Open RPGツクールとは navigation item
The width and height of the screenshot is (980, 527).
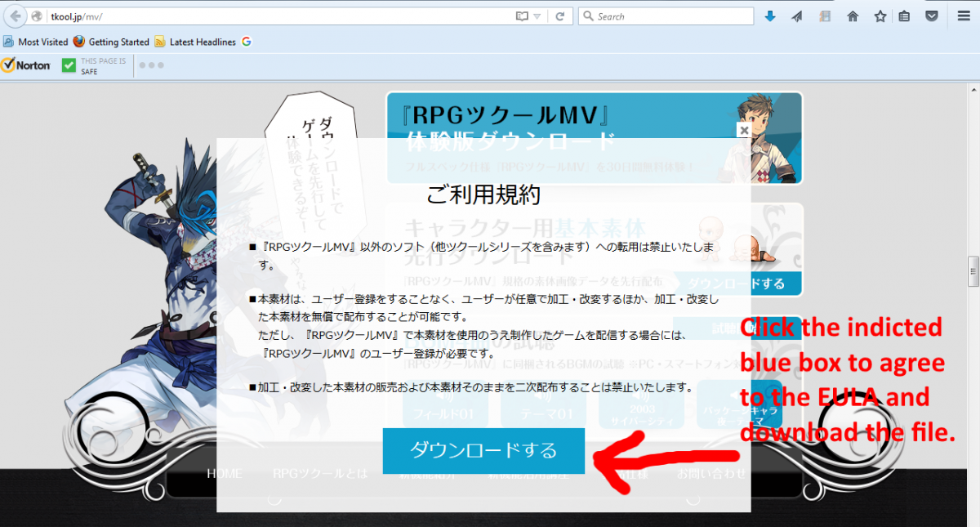click(x=320, y=473)
